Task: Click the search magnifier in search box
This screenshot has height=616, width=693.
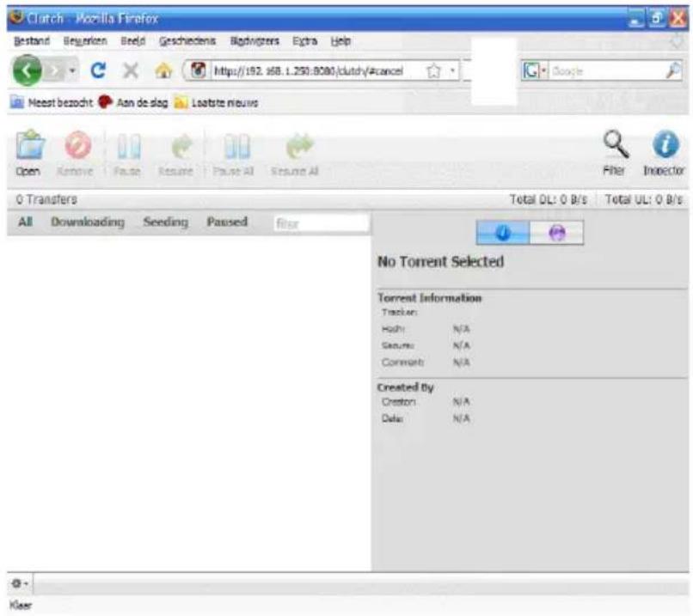Action: (x=672, y=70)
